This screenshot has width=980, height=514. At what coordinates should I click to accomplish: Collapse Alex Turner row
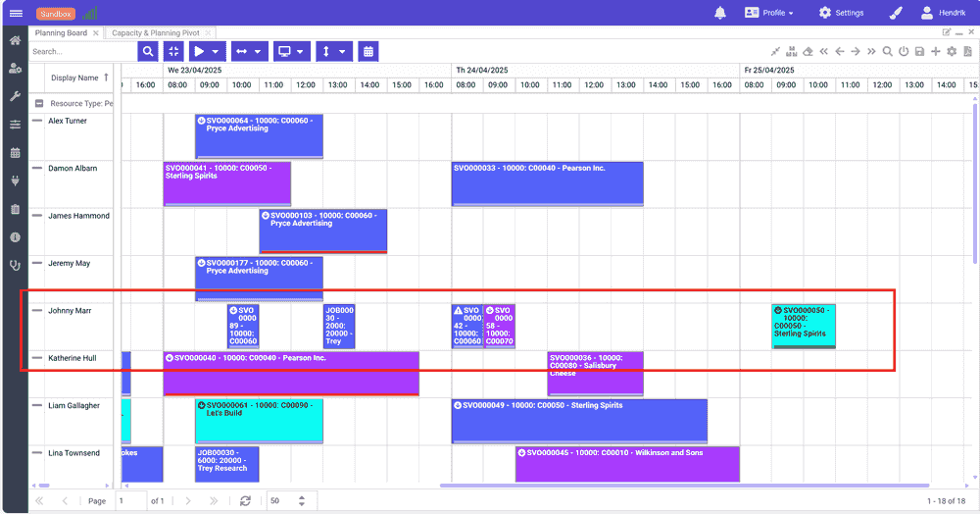[37, 120]
